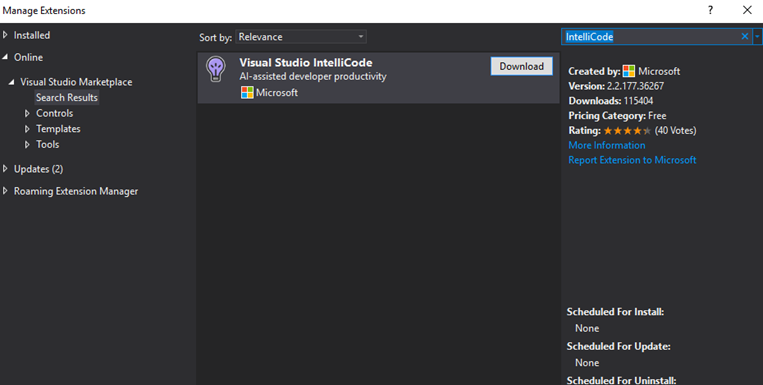Click the Scheduled For Install label
The image size is (763, 385).
(616, 312)
